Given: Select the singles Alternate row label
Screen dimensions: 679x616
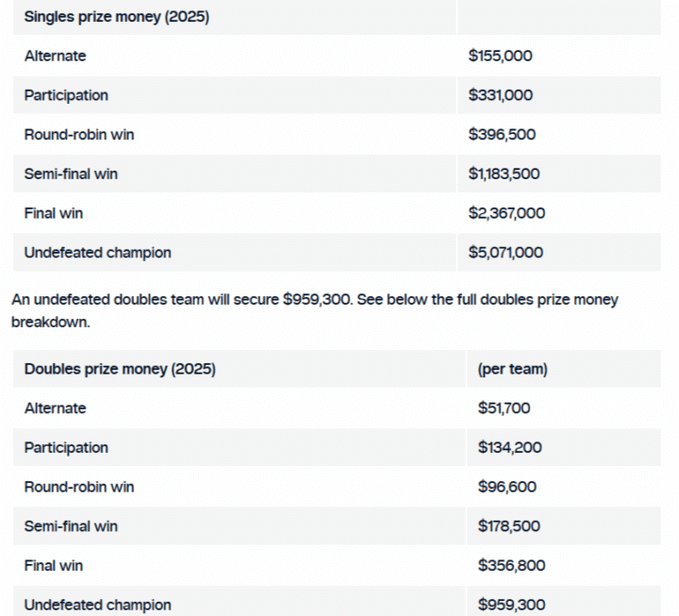Looking at the screenshot, I should coord(55,56).
